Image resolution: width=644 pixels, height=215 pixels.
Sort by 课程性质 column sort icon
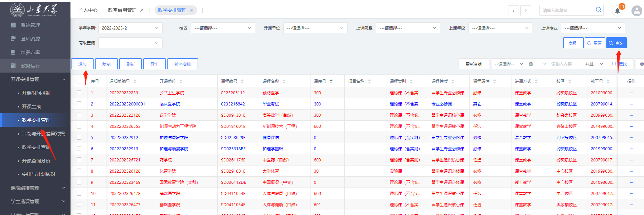453,81
